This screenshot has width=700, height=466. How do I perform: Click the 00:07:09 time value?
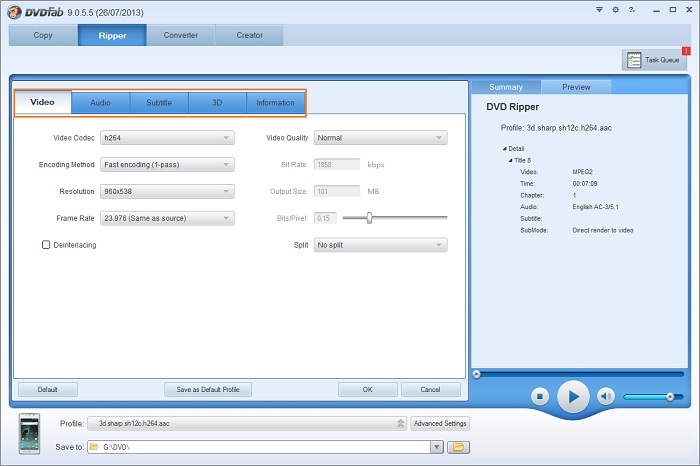[x=584, y=183]
